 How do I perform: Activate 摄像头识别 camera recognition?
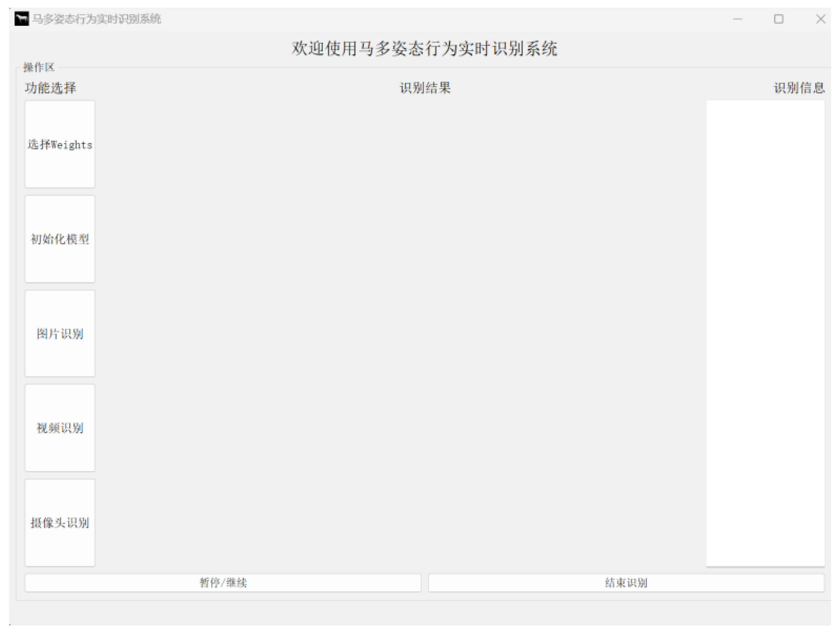60,523
